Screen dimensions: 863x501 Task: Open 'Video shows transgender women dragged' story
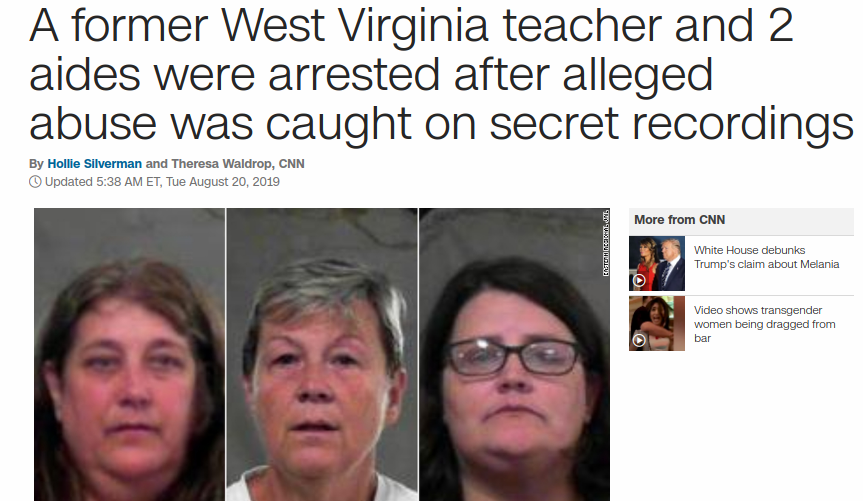pos(764,324)
